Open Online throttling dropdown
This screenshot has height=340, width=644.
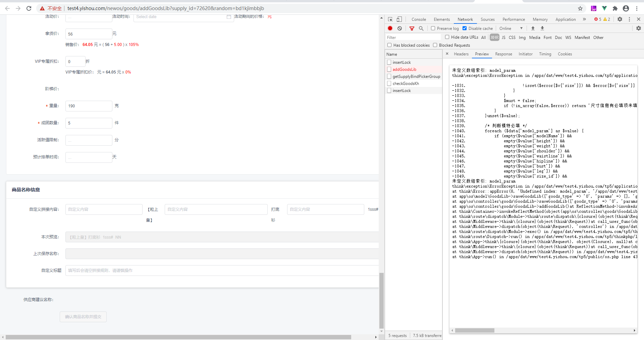(x=511, y=29)
